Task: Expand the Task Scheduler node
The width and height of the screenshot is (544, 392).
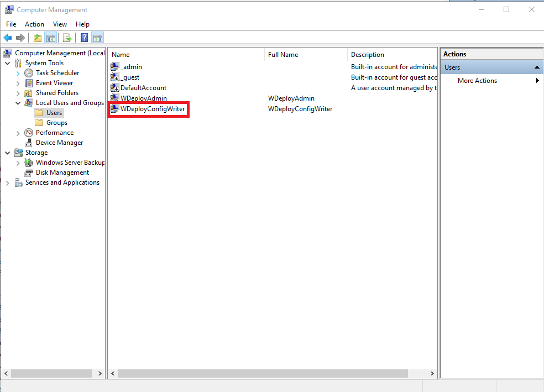Action: click(x=18, y=73)
